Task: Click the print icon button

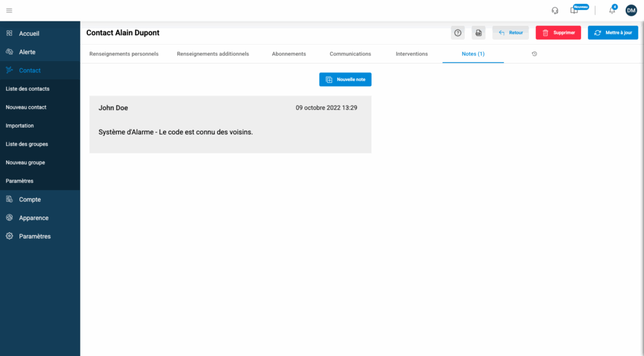Action: click(479, 33)
